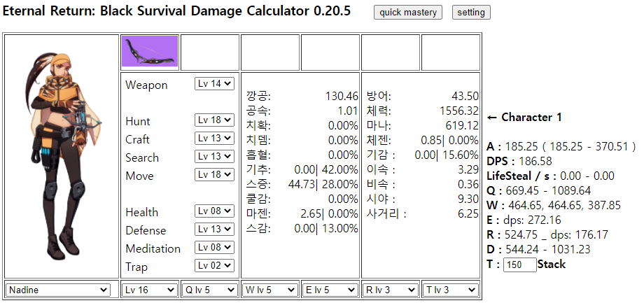Open the E lv 5 skill dropdown

point(330,290)
